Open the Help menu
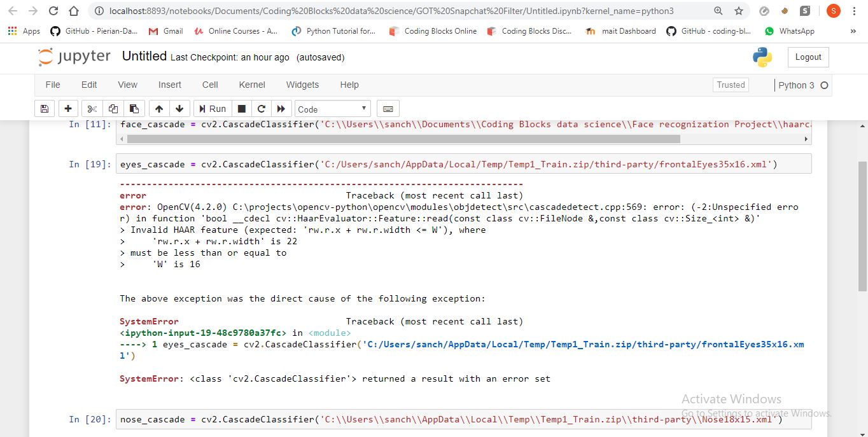The image size is (868, 437). point(349,85)
